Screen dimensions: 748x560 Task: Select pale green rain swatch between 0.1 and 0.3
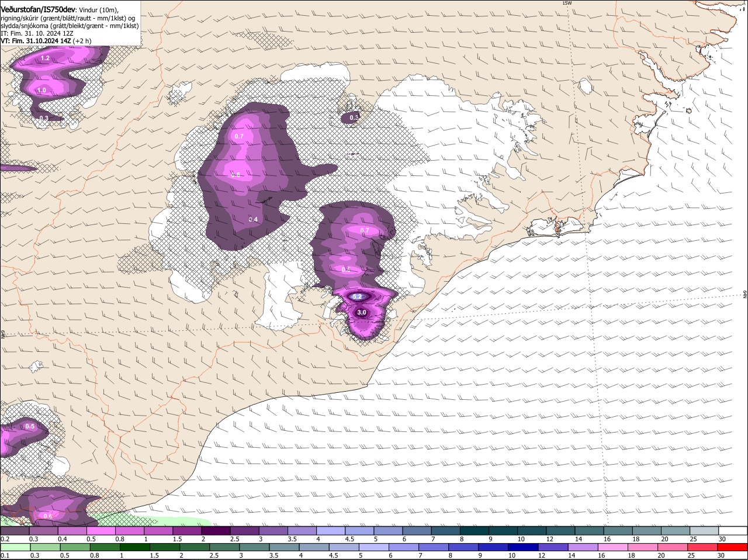(16, 547)
